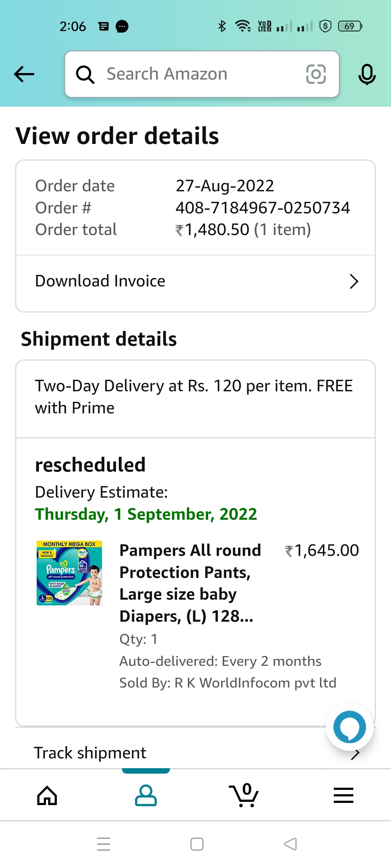Viewport: 391px width, 868px height.
Task: Go to Home tab in bottom bar
Action: pos(47,796)
